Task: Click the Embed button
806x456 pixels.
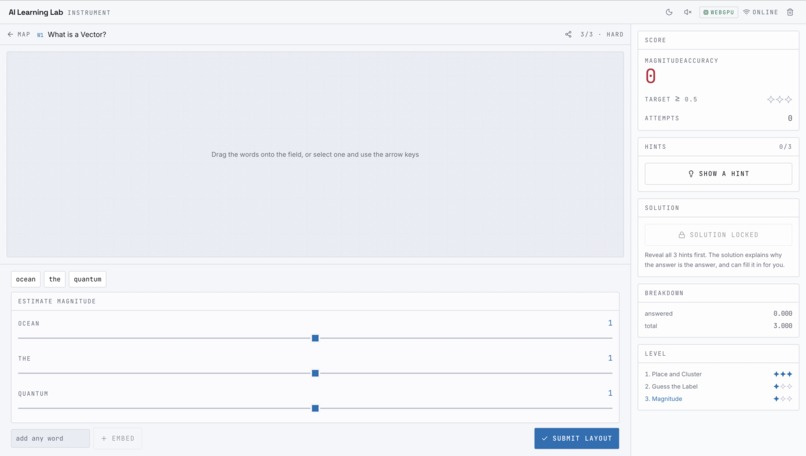Action: coord(118,439)
